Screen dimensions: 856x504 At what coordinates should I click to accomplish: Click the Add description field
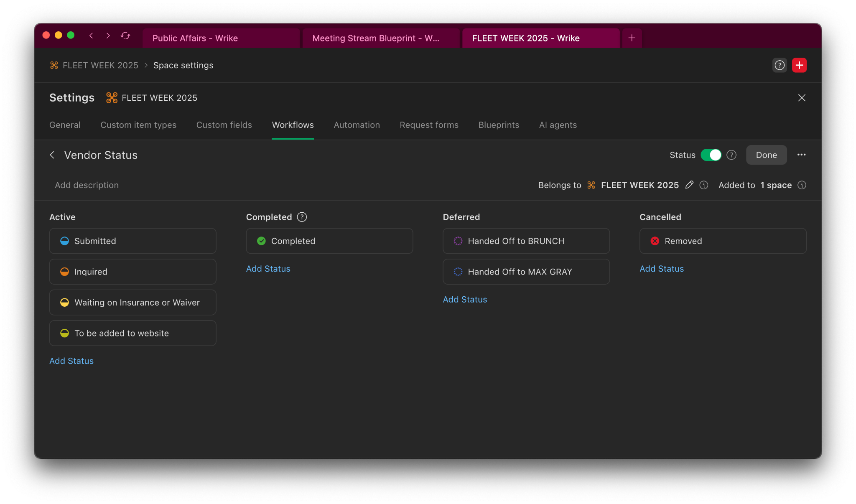click(87, 185)
